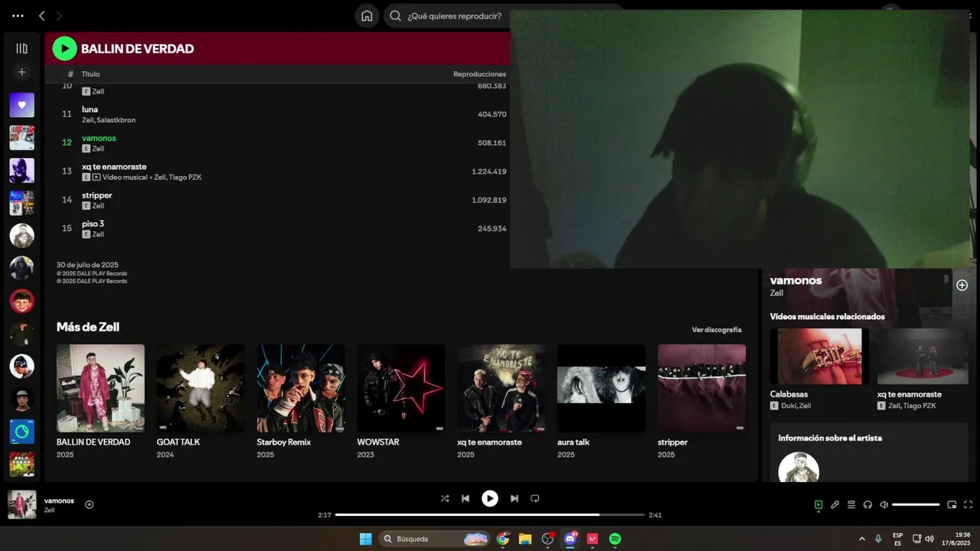This screenshot has height=551, width=980.
Task: Open File Explorer from taskbar
Action: tap(525, 539)
